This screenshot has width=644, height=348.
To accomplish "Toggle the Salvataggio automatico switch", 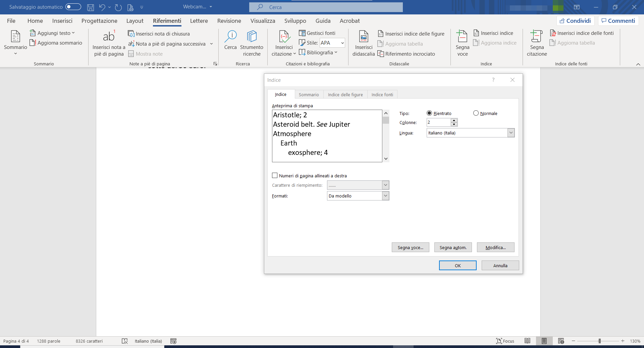I will [x=73, y=7].
